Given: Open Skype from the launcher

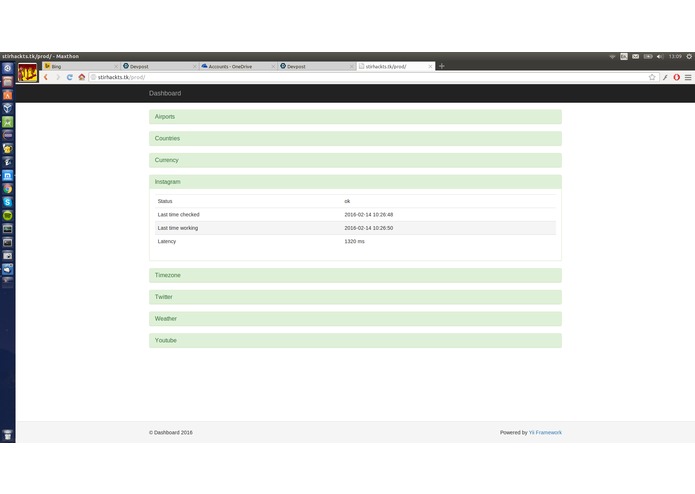Looking at the screenshot, I should coord(8,202).
